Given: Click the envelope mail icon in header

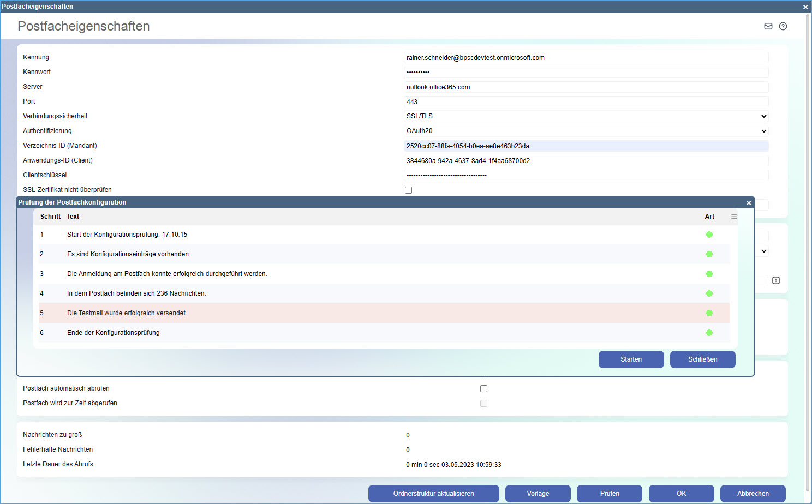Looking at the screenshot, I should (x=768, y=26).
